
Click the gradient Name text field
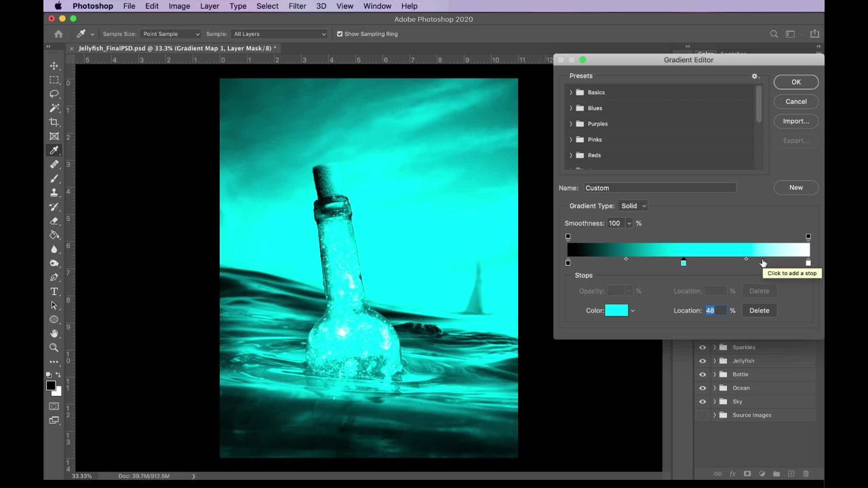(659, 188)
